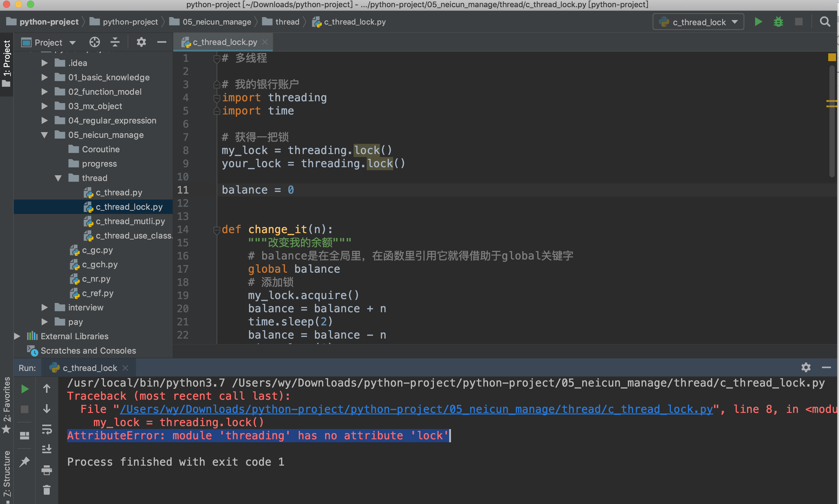Expand the 03_mx_object folder
839x504 pixels.
click(x=44, y=106)
